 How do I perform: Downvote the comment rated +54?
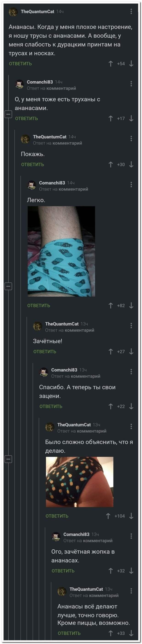click(x=131, y=64)
